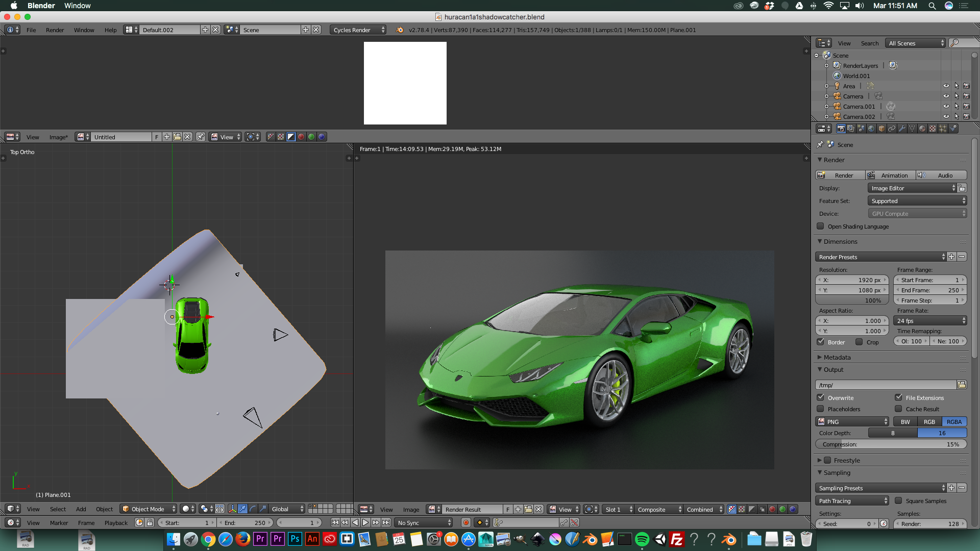Click the output folder browse icon

pyautogui.click(x=962, y=385)
